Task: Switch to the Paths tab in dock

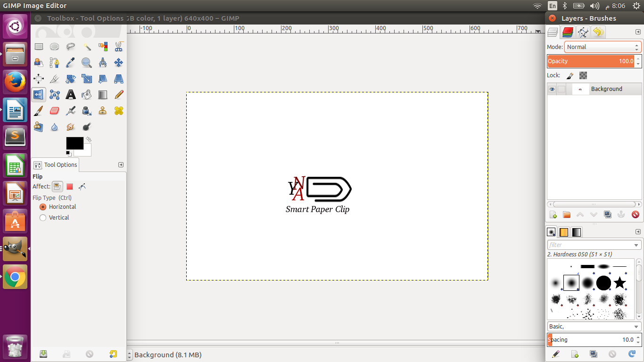Action: click(583, 32)
